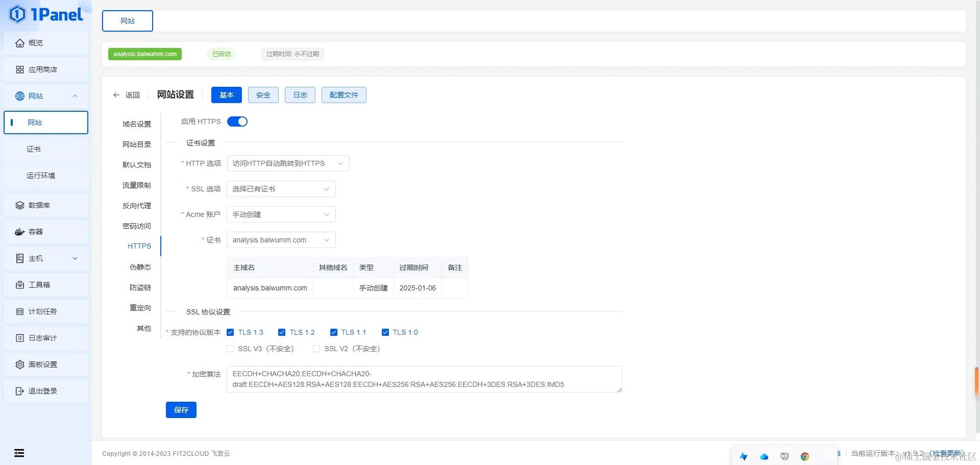
Task: Open 运行环境 in the sidebar submenu
Action: point(46,176)
